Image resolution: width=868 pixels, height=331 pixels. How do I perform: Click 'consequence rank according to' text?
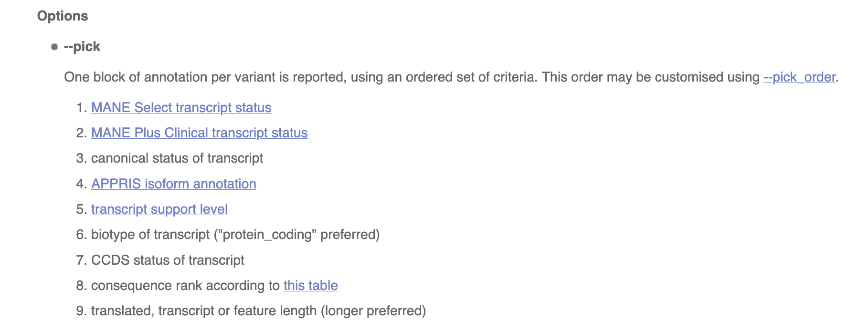click(x=185, y=286)
